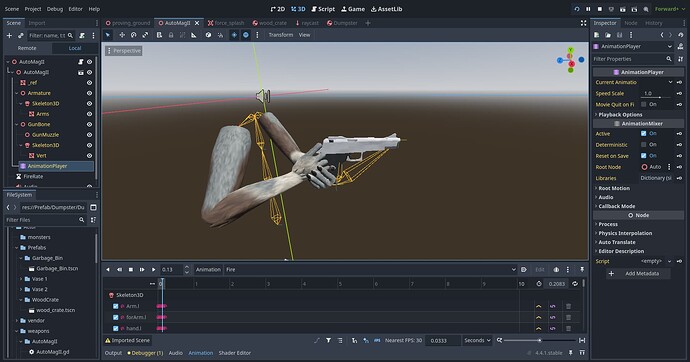This screenshot has height=362, width=690.
Task: Delete the Arm.l animation track
Action: pyautogui.click(x=569, y=306)
